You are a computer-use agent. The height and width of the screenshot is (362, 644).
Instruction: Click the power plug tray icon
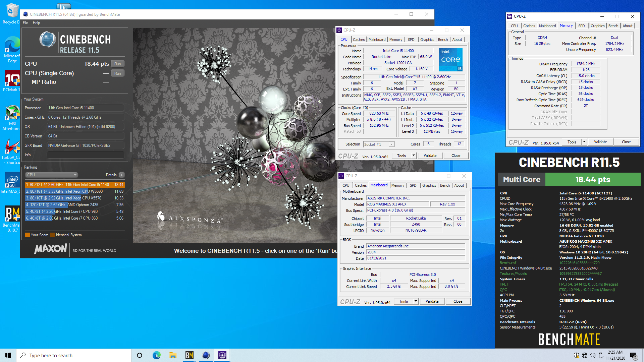point(601,355)
